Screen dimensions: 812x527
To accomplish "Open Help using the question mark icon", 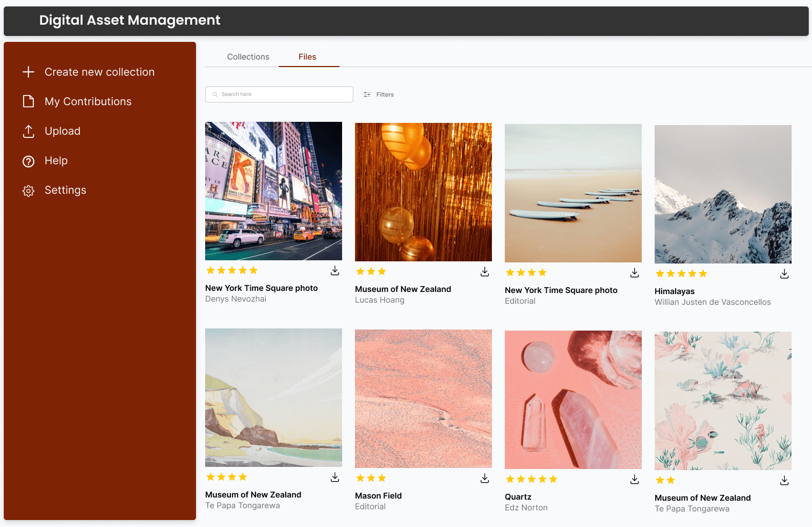I will coord(28,160).
